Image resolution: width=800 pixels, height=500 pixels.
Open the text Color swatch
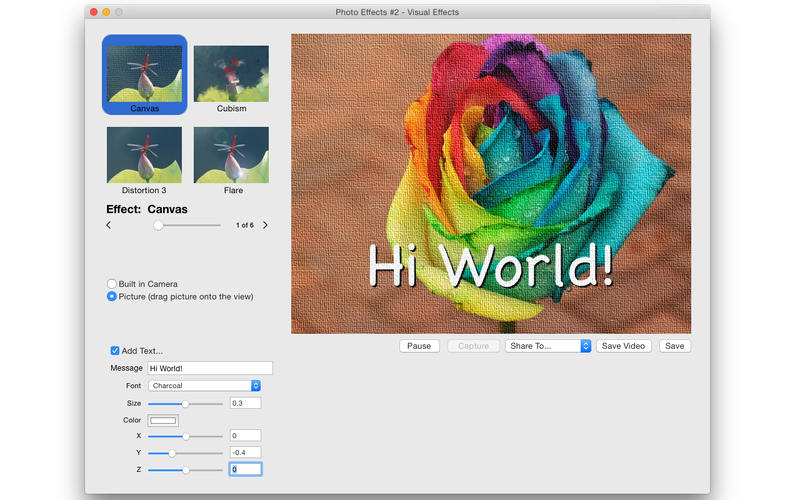click(163, 420)
